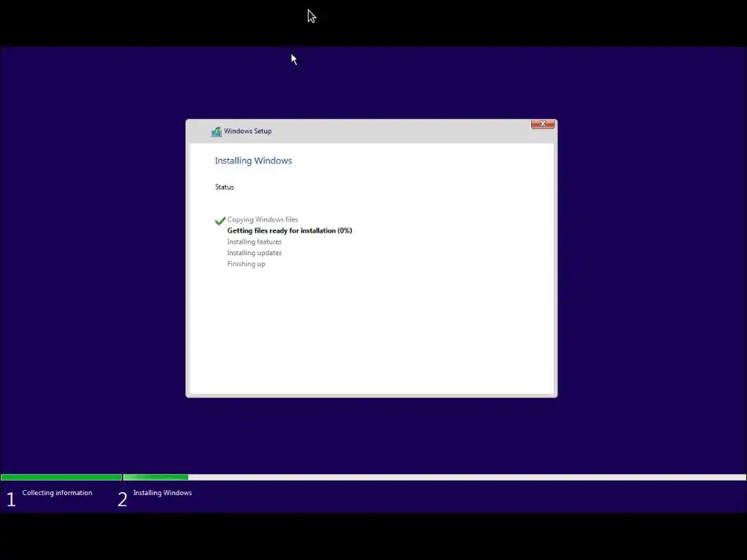Screen dimensions: 747x560
Task: Click the 'Installing Windows' dialog heading
Action: 253,160
